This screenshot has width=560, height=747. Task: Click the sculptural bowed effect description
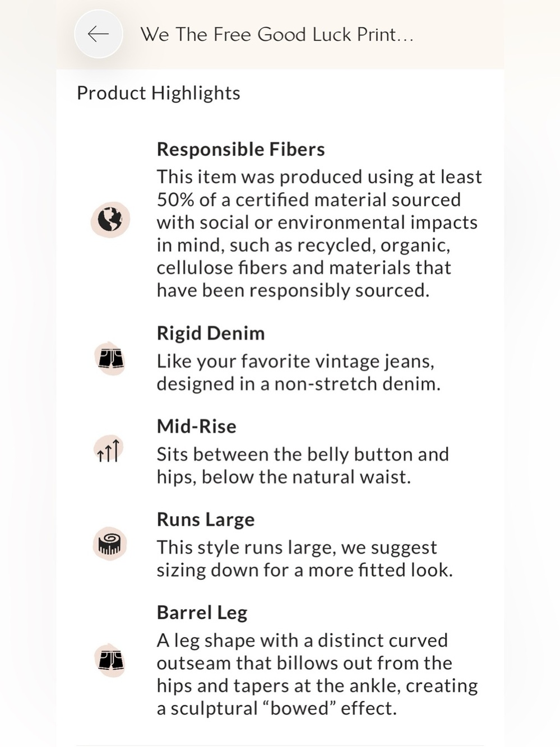point(317,674)
